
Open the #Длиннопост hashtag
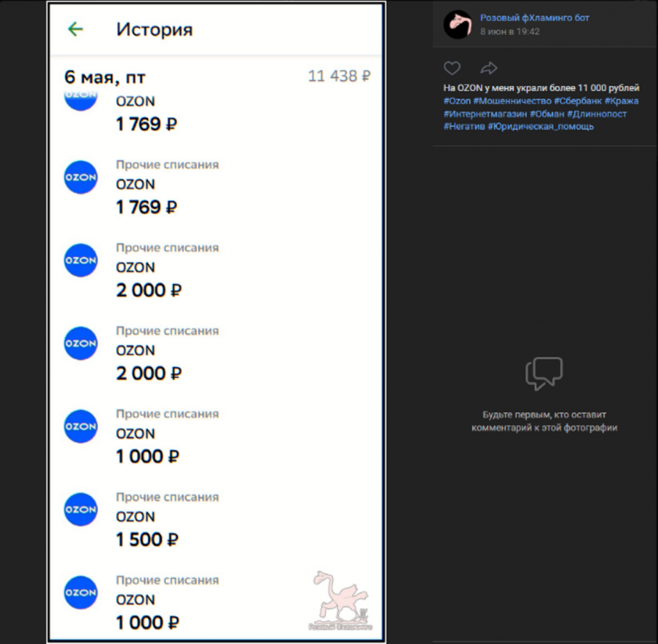(596, 114)
